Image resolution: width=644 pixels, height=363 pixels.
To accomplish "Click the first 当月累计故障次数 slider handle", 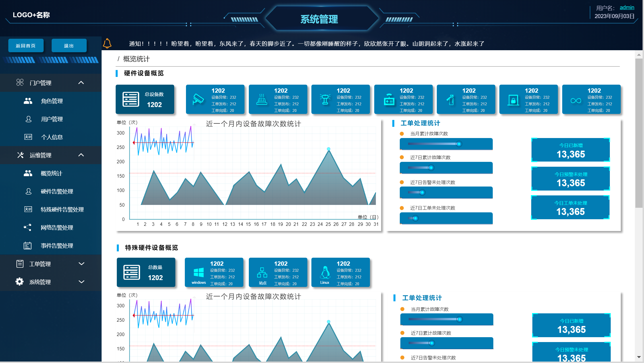I will click(x=459, y=144).
